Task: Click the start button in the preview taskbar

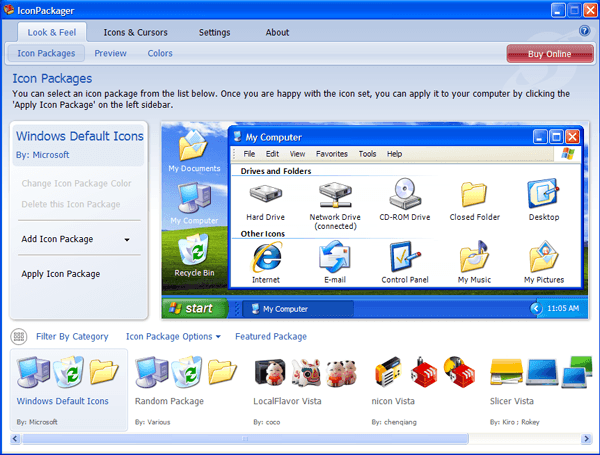Action: (194, 308)
